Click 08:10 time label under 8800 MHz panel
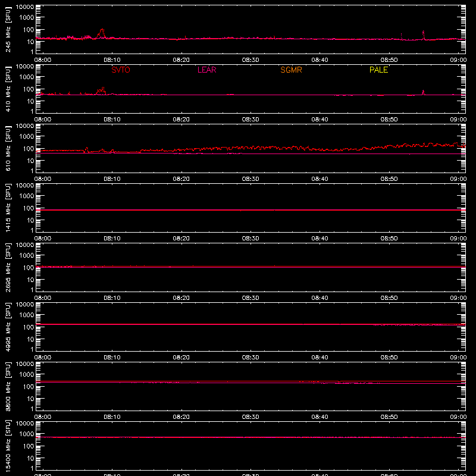This screenshot has height=476, width=476. [x=112, y=417]
